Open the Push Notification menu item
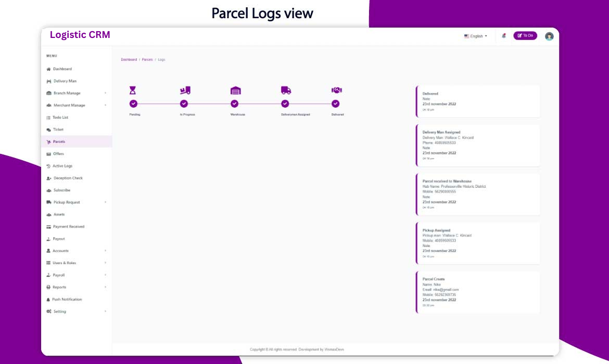This screenshot has height=364, width=609. click(x=67, y=300)
